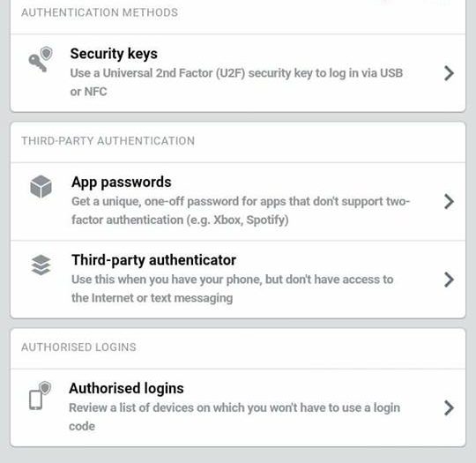Image resolution: width=476 pixels, height=463 pixels.
Task: Open App passwords using the right chevron
Action: pyautogui.click(x=449, y=202)
